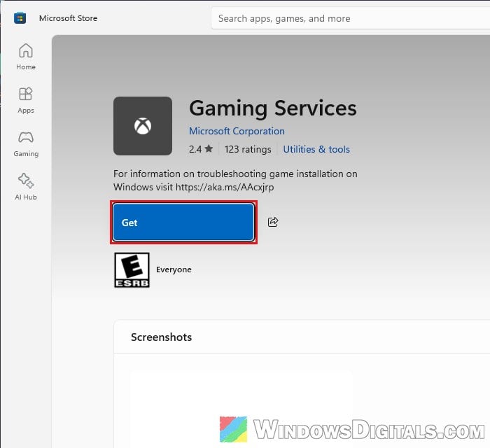The width and height of the screenshot is (490, 448).
Task: Click the ESRB Everyone rating badge
Action: [132, 270]
